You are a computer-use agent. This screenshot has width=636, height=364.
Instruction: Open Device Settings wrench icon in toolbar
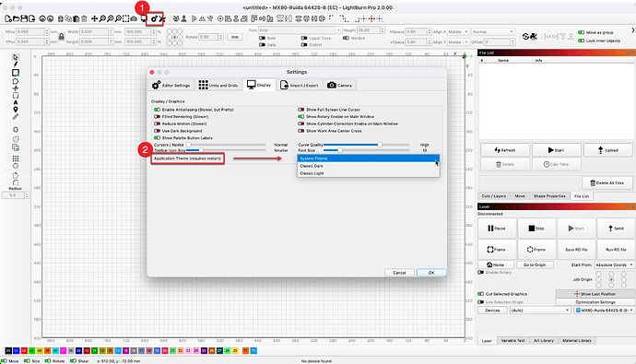point(162,18)
